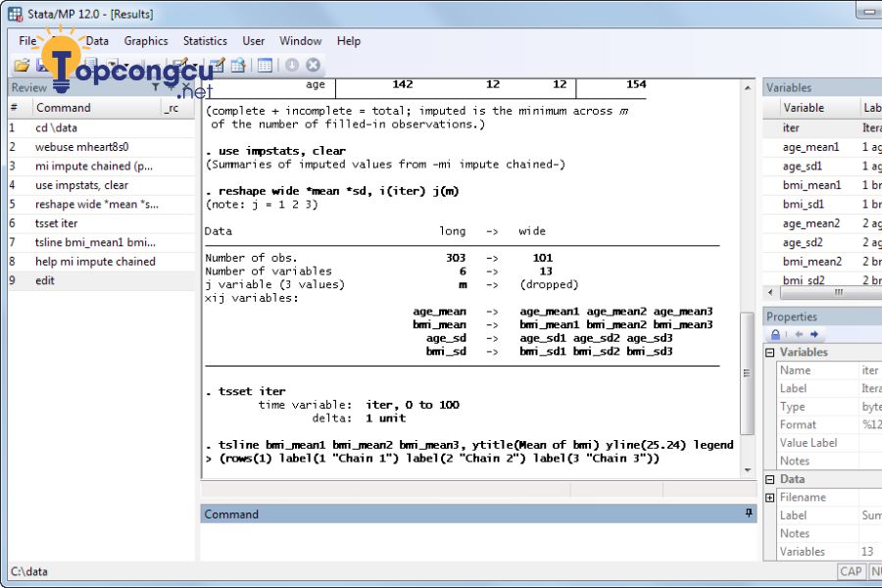Viewport: 882px width, 588px height.
Task: Open the Variables Manager toolbar icon
Action: pos(265,66)
